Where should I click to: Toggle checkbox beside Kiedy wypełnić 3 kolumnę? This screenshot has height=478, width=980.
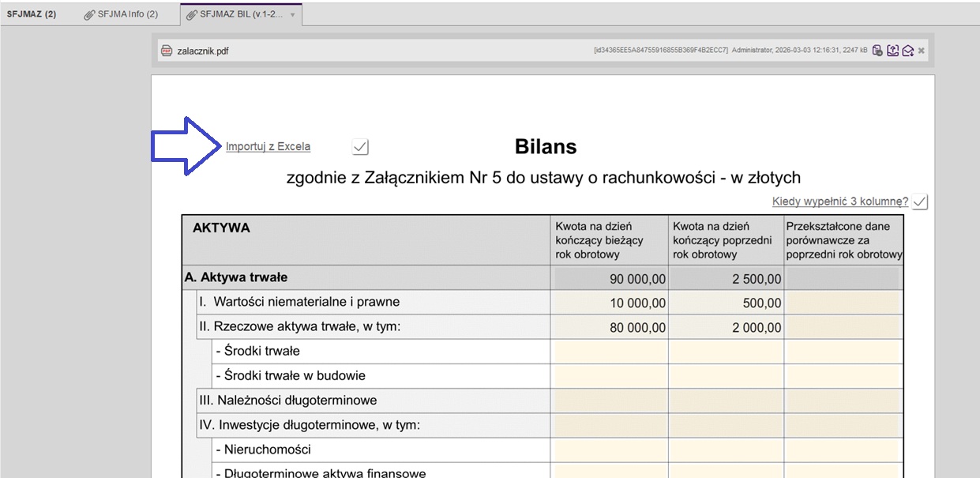(919, 202)
